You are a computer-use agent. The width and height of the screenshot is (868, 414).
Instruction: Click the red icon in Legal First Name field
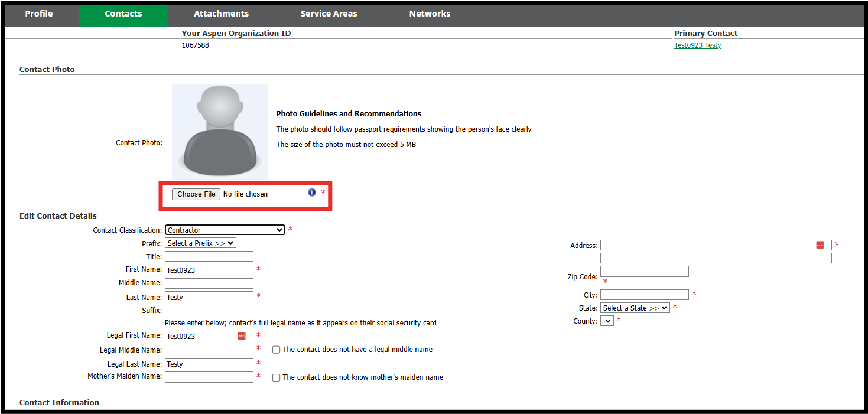(242, 336)
